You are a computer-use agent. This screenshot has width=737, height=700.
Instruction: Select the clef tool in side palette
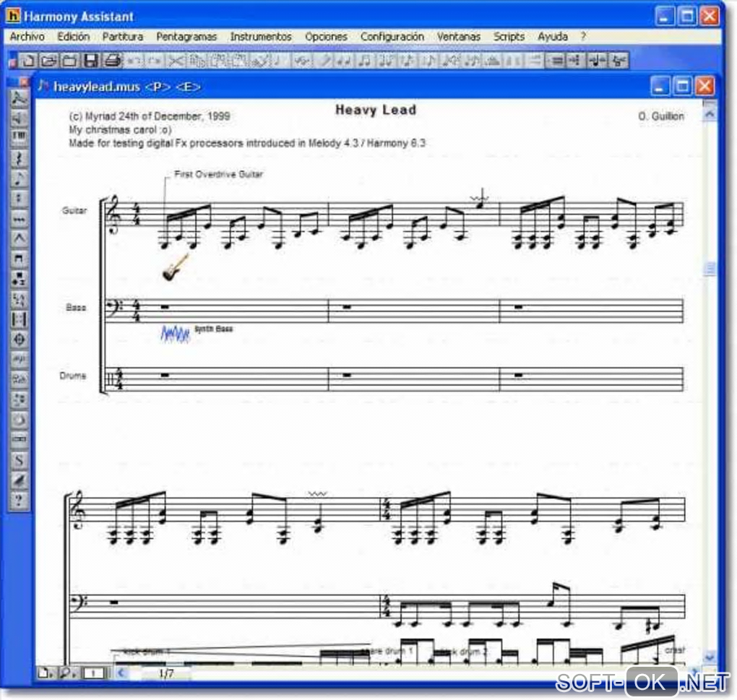19,98
